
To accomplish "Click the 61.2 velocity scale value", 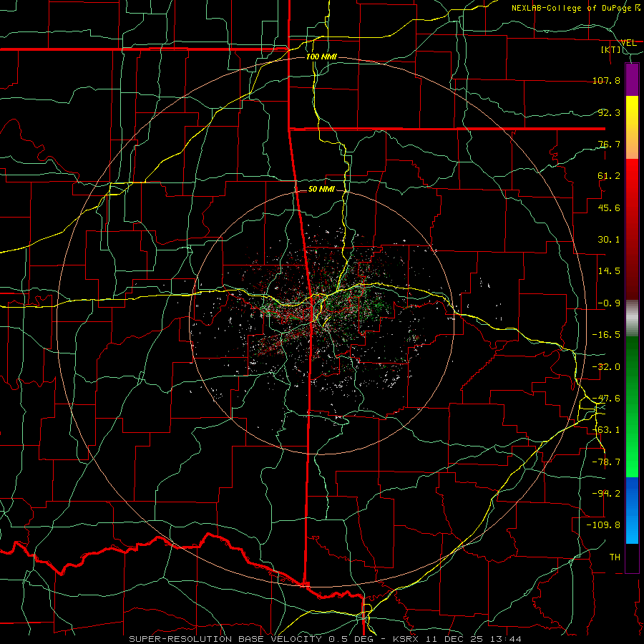I will click(x=609, y=176).
